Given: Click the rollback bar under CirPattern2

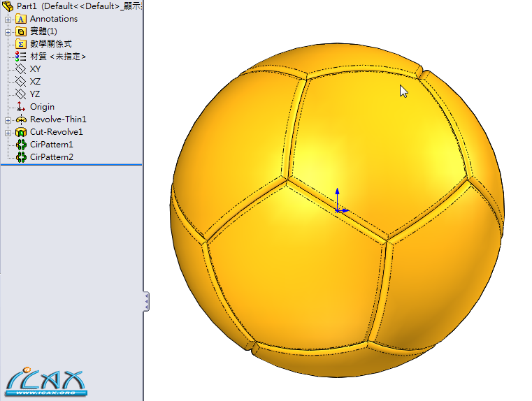Looking at the screenshot, I should pos(71,165).
